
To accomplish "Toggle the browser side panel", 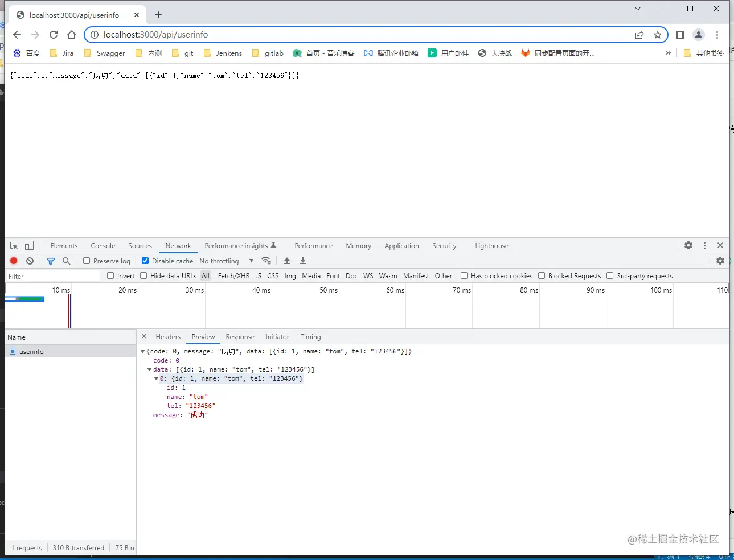I will click(x=680, y=35).
